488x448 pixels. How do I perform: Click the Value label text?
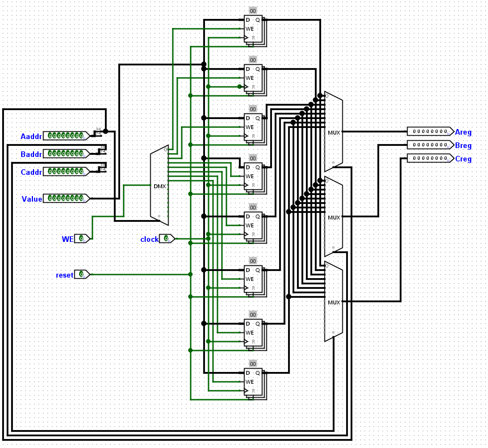[32, 199]
